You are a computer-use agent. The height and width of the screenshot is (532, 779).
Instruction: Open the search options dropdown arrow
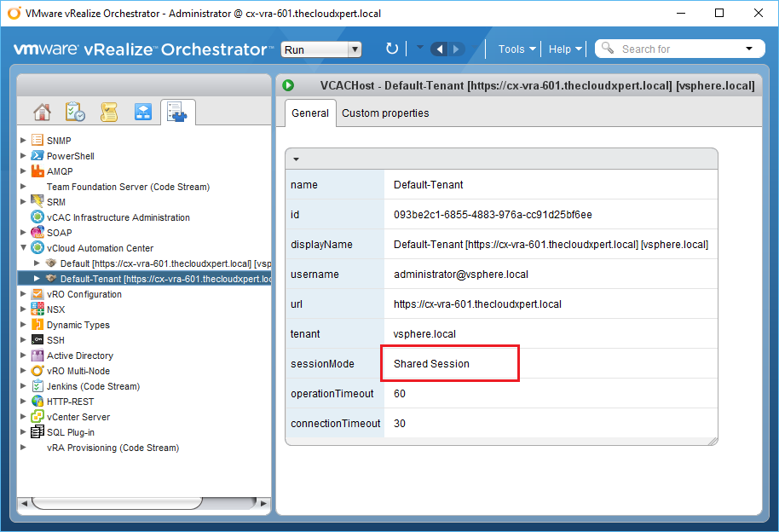tap(749, 49)
